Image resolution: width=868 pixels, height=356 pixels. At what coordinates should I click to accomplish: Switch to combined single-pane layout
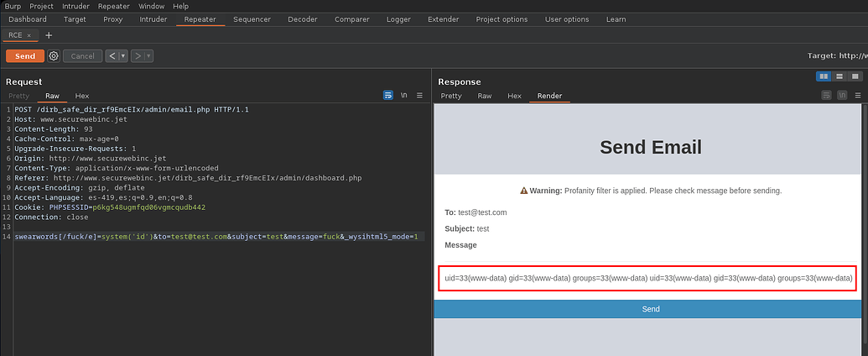coord(855,76)
